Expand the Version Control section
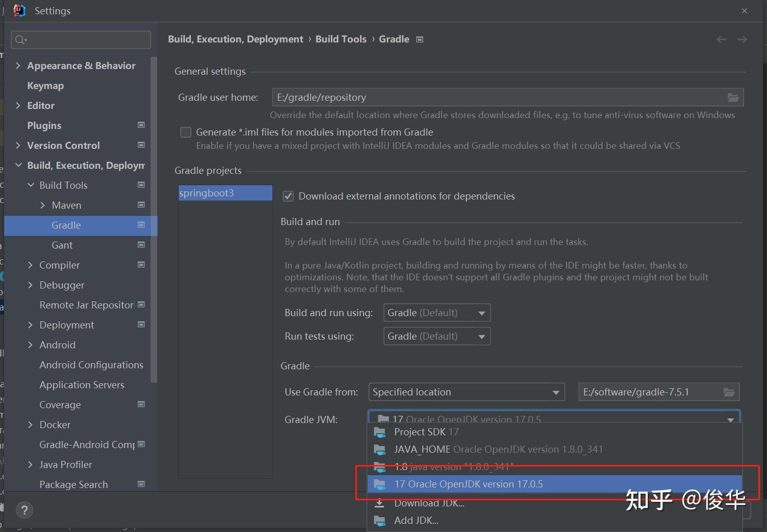This screenshot has width=767, height=532. pos(18,145)
